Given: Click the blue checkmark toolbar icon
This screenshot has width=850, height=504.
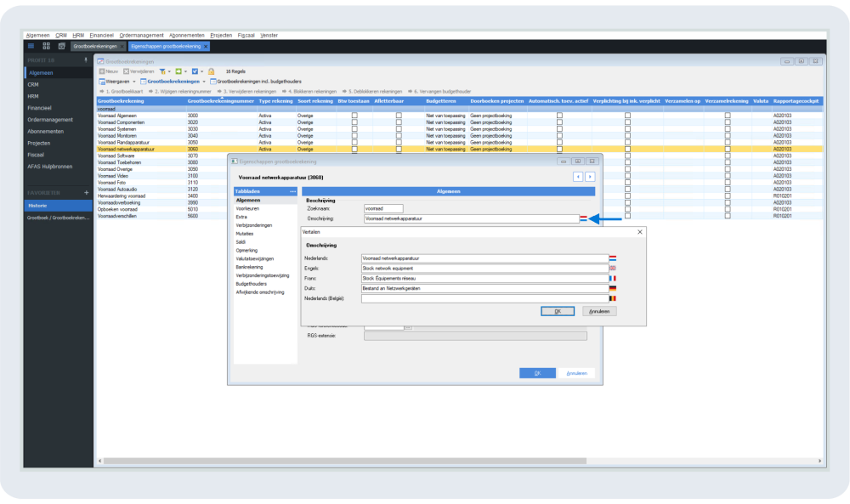Looking at the screenshot, I should pos(195,71).
